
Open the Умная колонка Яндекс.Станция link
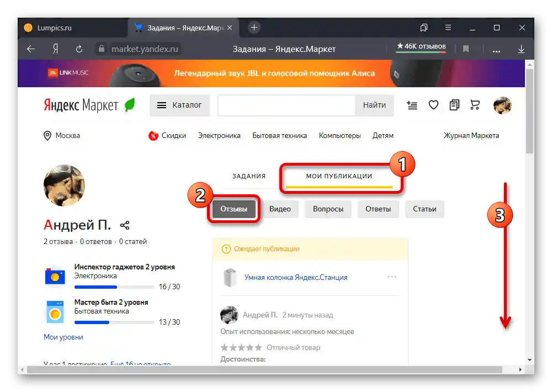click(x=296, y=278)
